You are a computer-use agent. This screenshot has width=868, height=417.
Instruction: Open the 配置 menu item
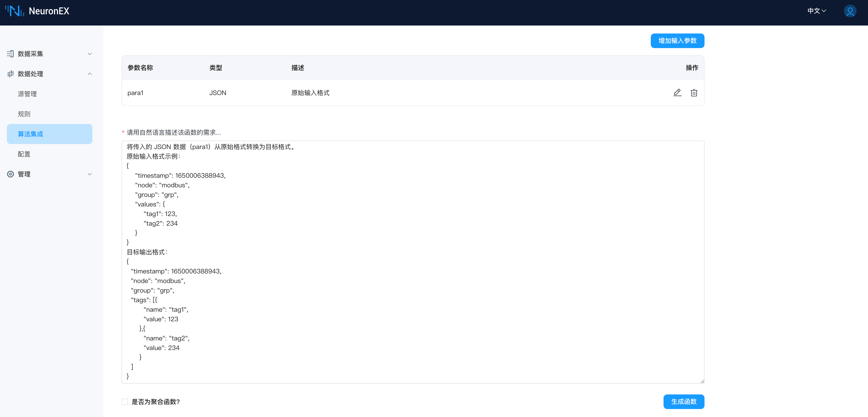pos(24,154)
